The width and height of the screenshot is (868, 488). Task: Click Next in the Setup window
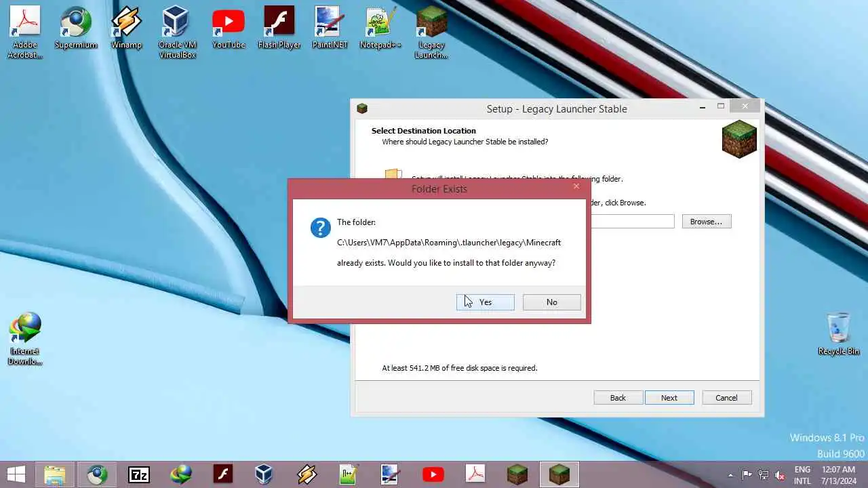click(669, 398)
